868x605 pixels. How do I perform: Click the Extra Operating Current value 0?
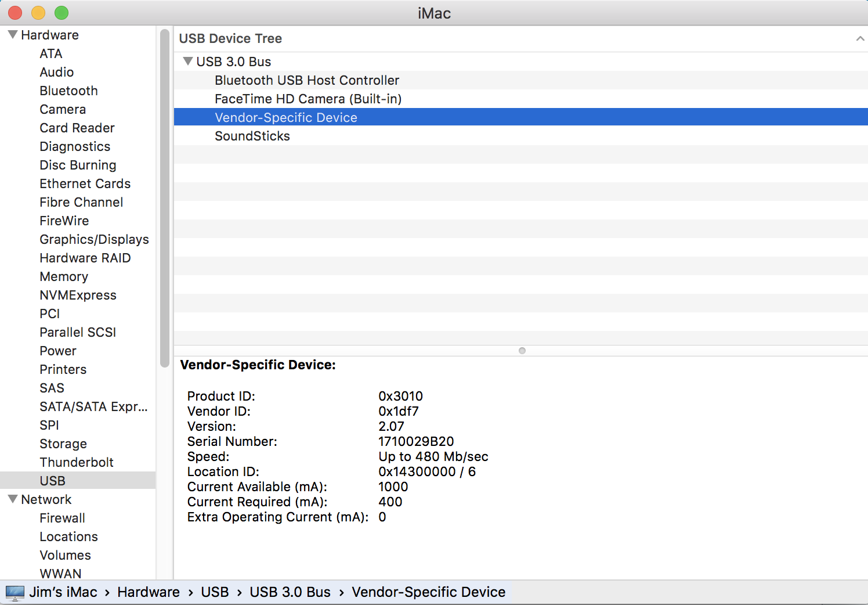click(382, 517)
